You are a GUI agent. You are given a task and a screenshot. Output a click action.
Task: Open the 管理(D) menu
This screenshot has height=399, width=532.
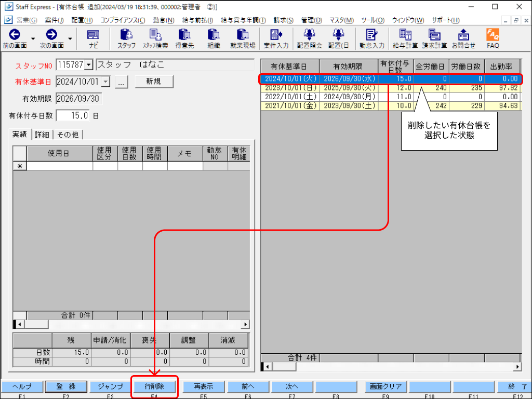click(312, 20)
